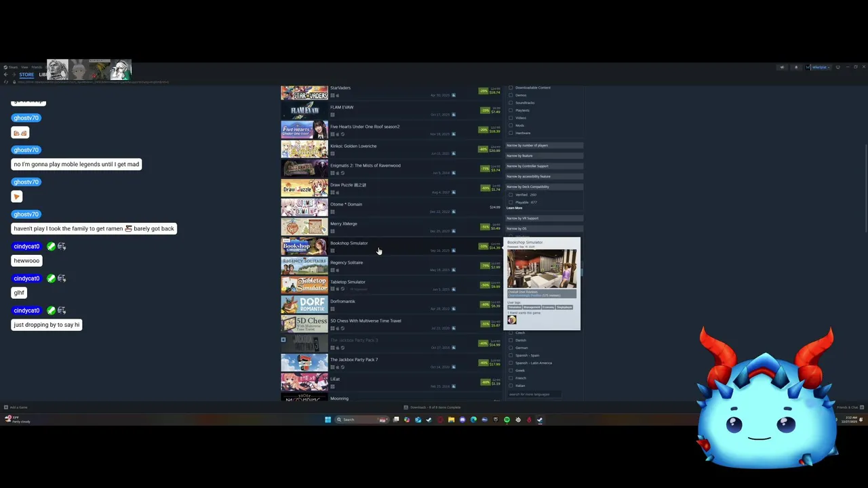
Task: Open the View menu
Action: point(24,67)
